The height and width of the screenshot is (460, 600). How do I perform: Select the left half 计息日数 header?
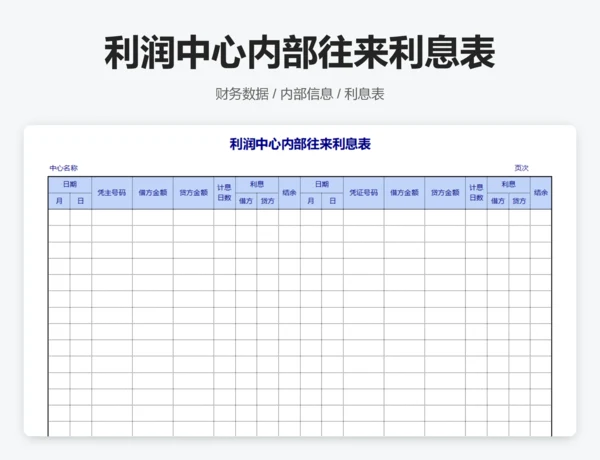(225, 193)
